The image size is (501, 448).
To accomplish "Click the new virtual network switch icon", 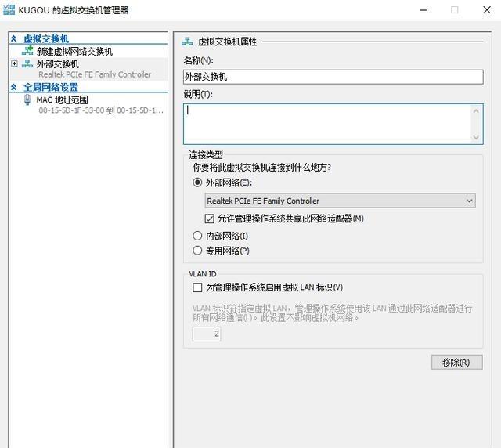I will (x=27, y=51).
